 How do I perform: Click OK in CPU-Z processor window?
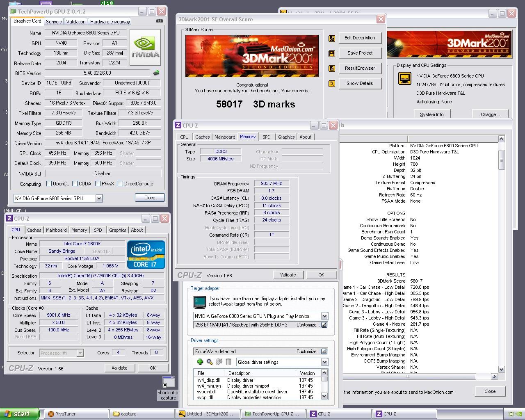[x=153, y=368]
